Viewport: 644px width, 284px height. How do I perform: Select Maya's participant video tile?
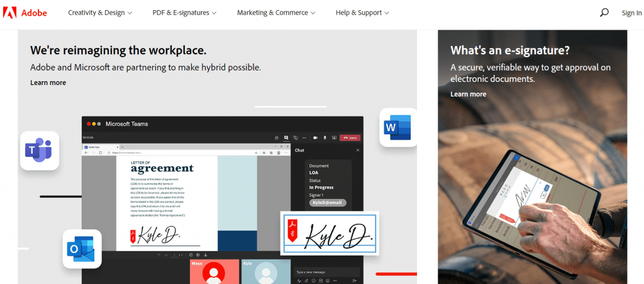pyautogui.click(x=214, y=271)
